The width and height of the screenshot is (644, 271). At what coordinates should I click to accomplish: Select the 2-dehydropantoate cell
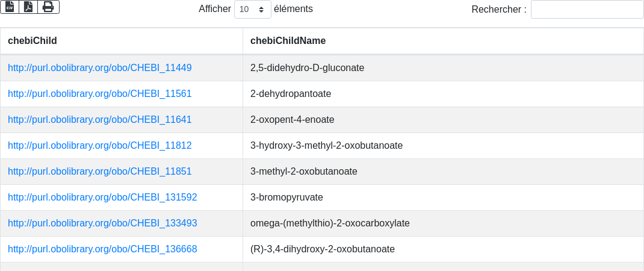coord(291,94)
